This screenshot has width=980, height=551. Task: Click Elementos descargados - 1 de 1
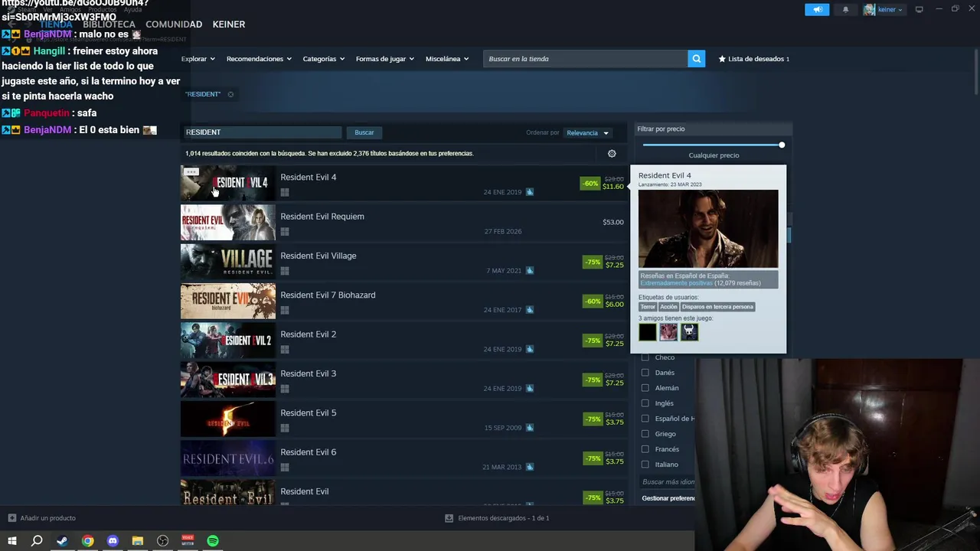(x=497, y=518)
